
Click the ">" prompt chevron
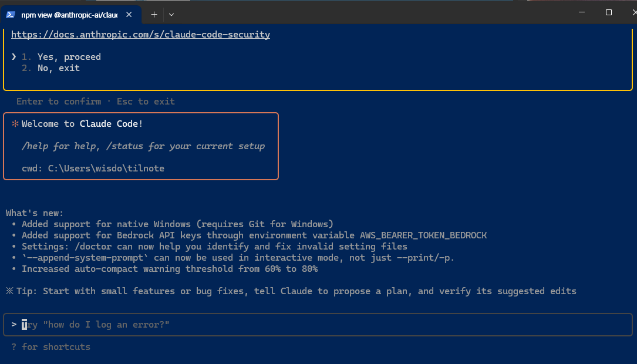[x=14, y=325]
